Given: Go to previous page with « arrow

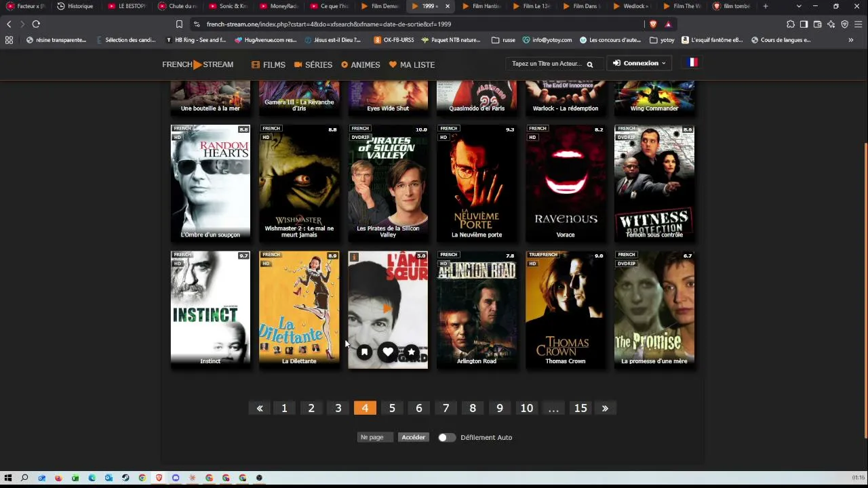Looking at the screenshot, I should point(260,408).
